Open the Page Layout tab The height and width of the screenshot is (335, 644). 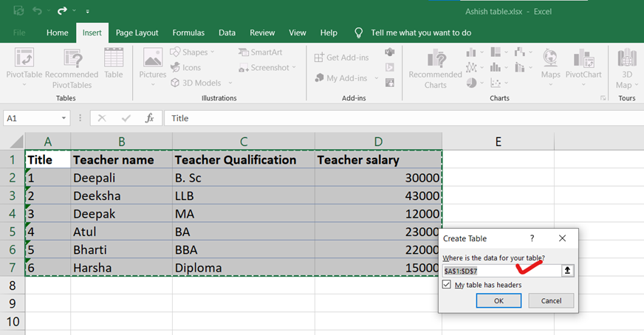tap(137, 32)
